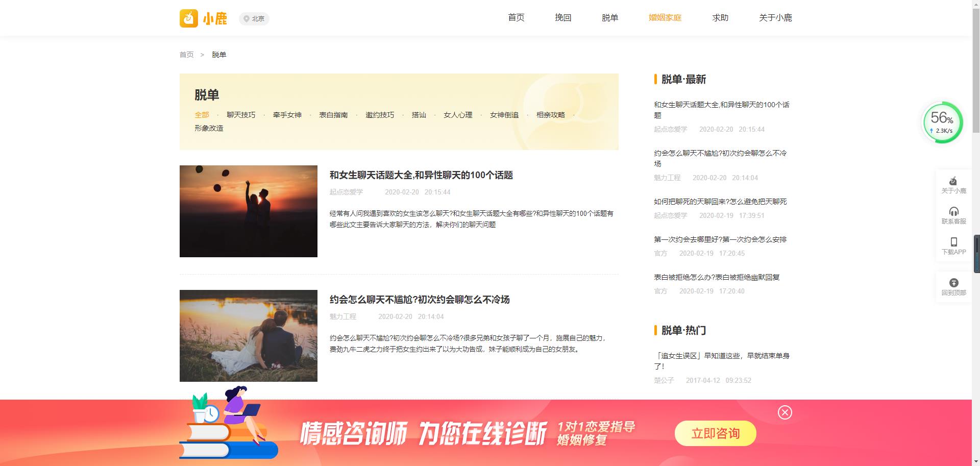Click the 回到顶部 arrow icon
The width and height of the screenshot is (980, 466).
point(953,287)
